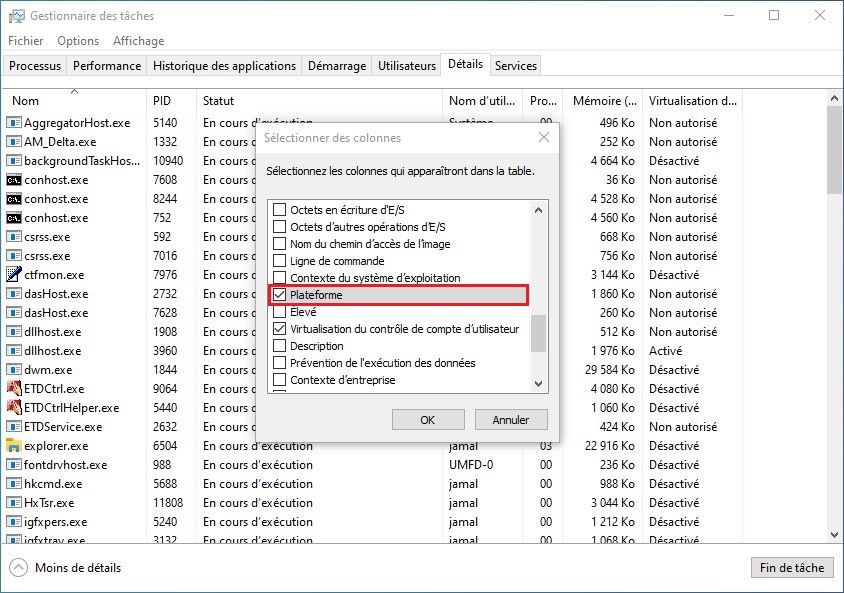Uncheck the Plateforme checkbox
The width and height of the screenshot is (844, 593).
pos(281,295)
